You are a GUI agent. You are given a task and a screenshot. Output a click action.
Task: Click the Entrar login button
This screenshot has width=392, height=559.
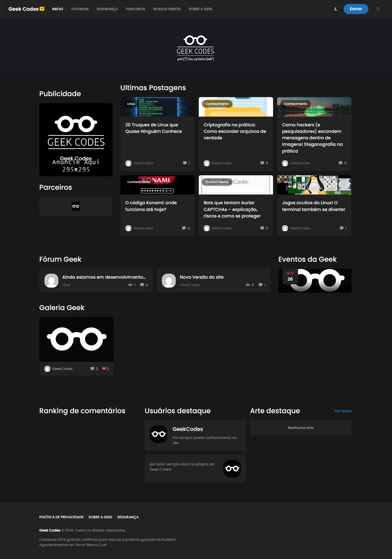pyautogui.click(x=356, y=9)
